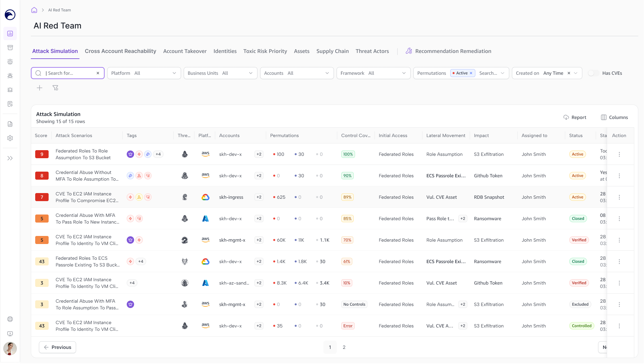The image size is (644, 364).
Task: Clear the search field with X icon
Action: pos(98,73)
